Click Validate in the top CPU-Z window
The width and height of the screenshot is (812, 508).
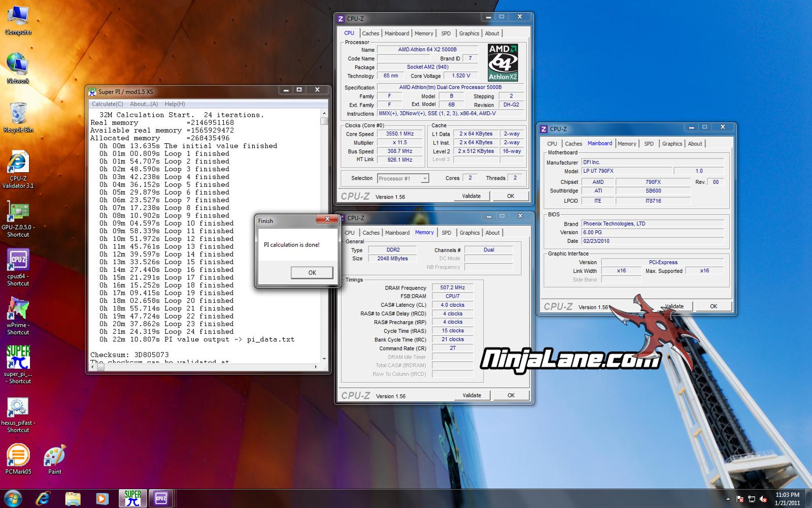point(471,196)
